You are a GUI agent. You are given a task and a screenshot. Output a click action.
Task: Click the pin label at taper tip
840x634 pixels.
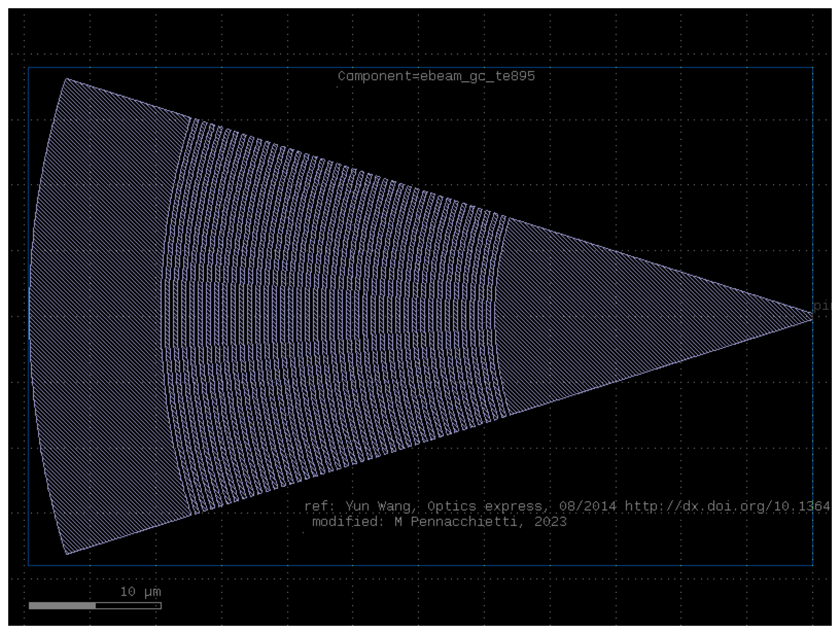point(822,306)
